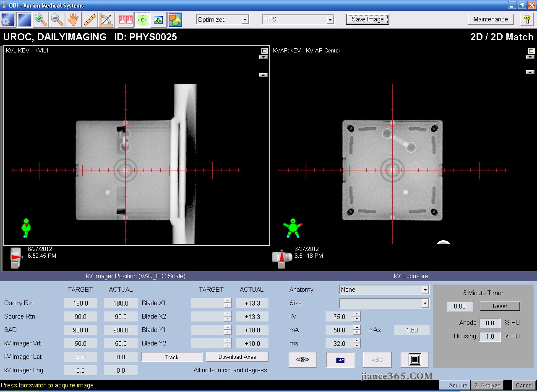537x392 pixels.
Task: Click the Save Image button
Action: [x=368, y=19]
